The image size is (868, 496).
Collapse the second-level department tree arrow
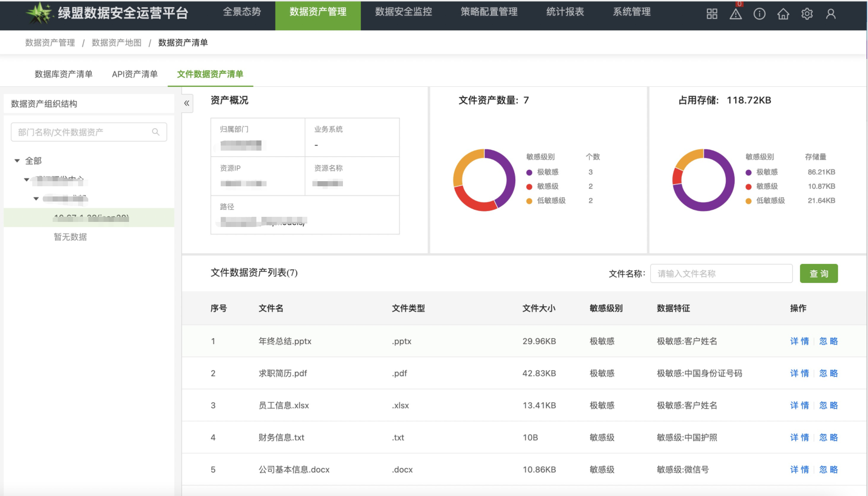pos(26,180)
